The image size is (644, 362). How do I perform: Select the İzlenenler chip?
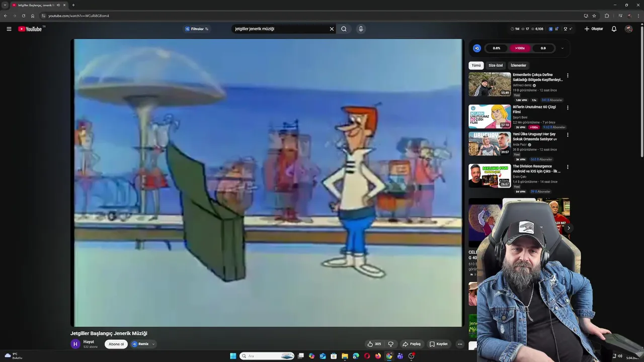tap(518, 65)
